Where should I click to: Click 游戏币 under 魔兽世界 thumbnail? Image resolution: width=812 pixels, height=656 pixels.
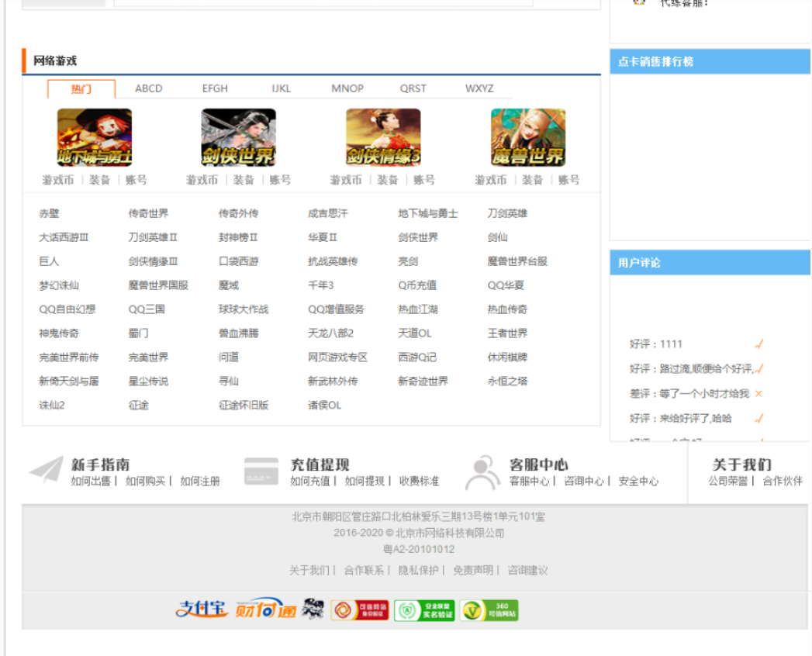pos(491,180)
